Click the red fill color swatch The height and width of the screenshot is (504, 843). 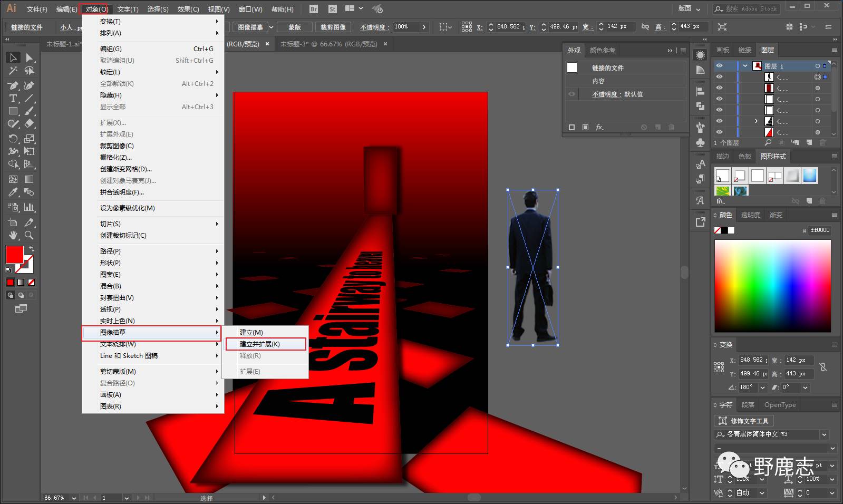14,255
